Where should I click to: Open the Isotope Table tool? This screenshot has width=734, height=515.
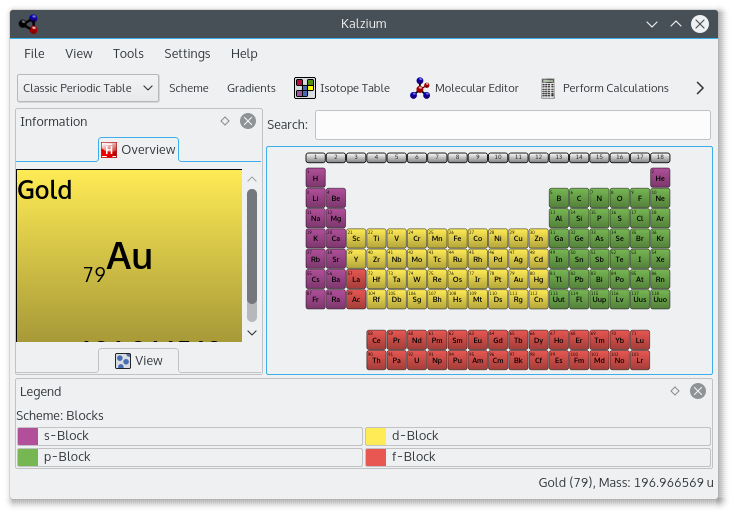[x=342, y=88]
